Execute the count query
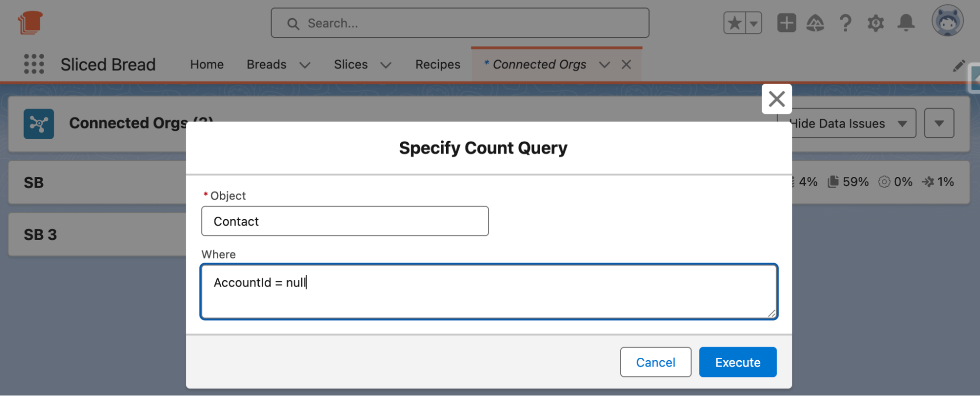Viewport: 980px width, 396px height. (x=737, y=362)
